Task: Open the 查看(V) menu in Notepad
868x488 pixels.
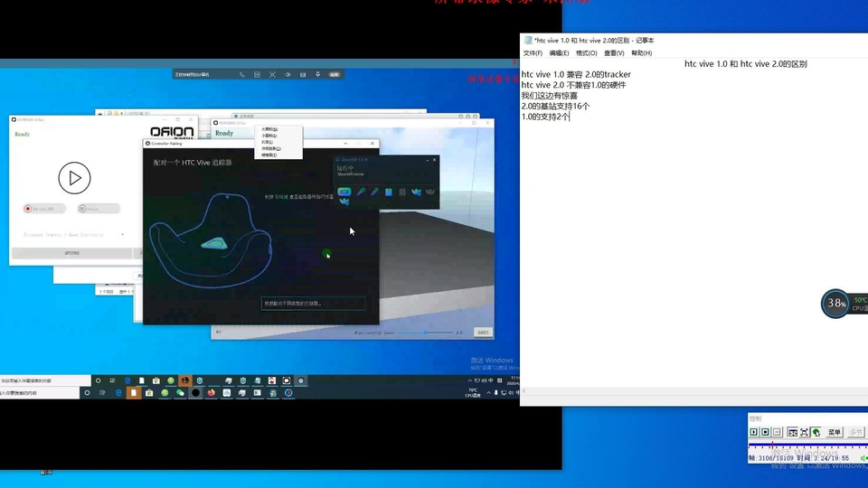Action: (614, 53)
